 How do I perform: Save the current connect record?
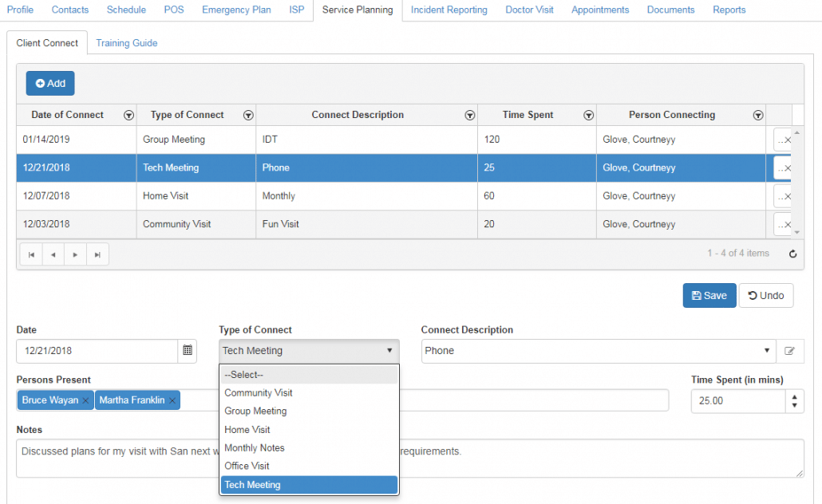click(709, 295)
